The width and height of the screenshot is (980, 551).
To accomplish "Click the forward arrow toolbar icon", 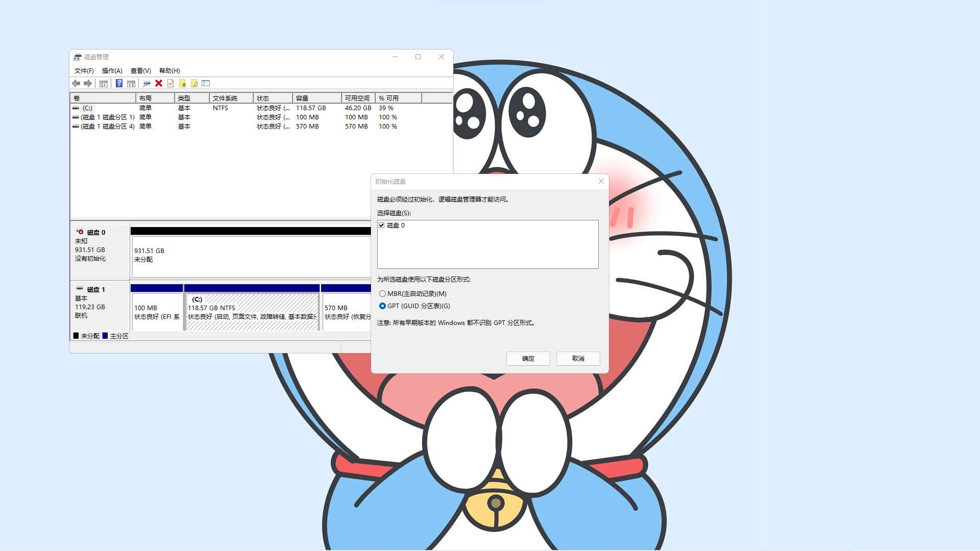I will (x=88, y=83).
